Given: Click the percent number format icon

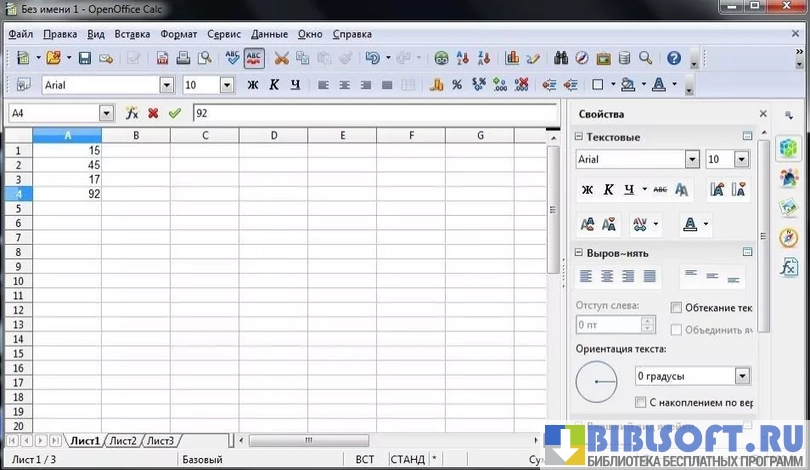Looking at the screenshot, I should pyautogui.click(x=457, y=85).
